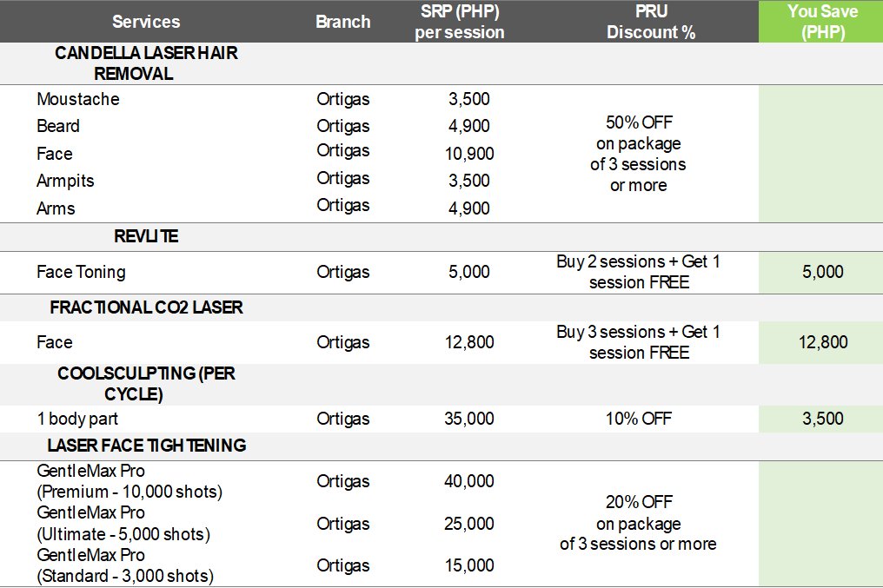The width and height of the screenshot is (883, 588).
Task: Click the Beard service label
Action: pyautogui.click(x=58, y=126)
